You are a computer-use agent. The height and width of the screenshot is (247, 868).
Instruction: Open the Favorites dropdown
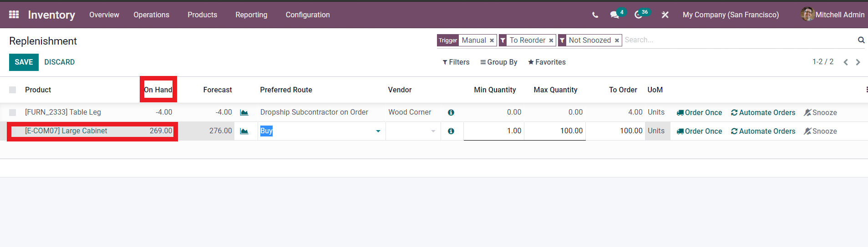[547, 62]
